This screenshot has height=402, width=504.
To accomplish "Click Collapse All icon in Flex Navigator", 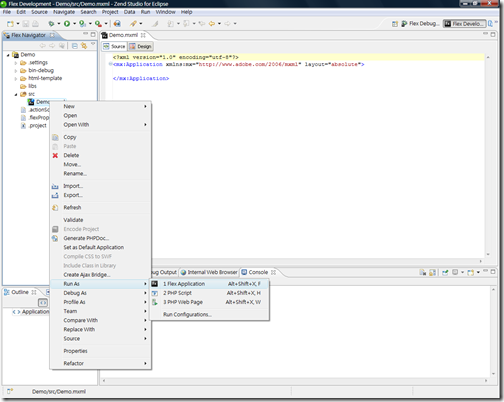I will click(x=75, y=46).
